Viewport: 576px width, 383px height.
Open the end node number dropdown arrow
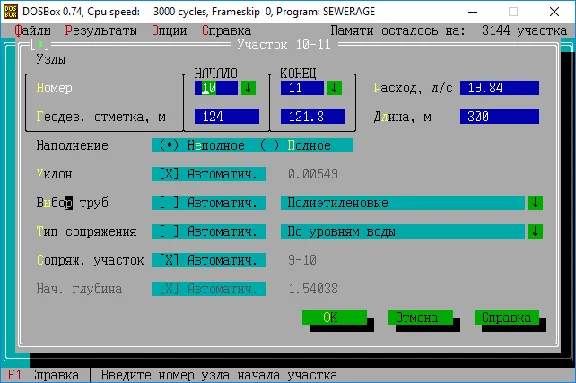pos(334,88)
